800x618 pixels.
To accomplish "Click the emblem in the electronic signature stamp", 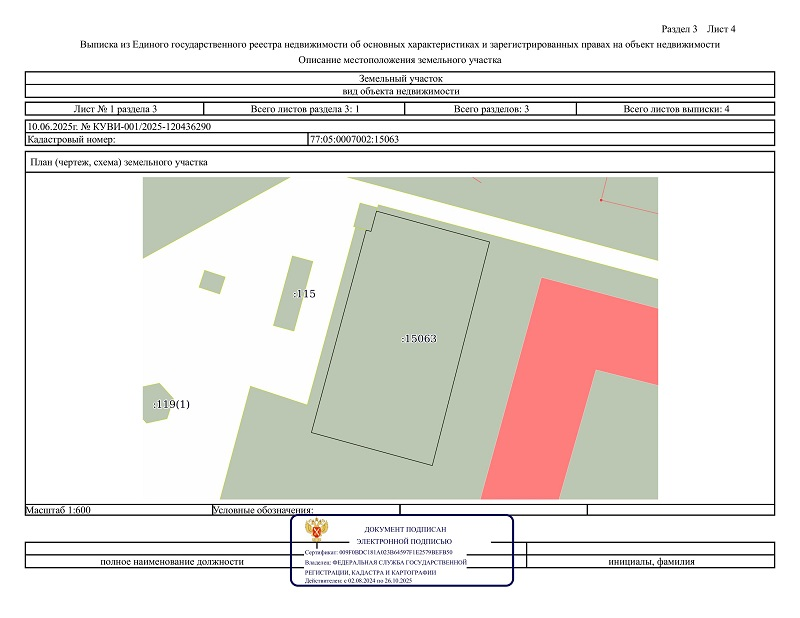I will [320, 534].
